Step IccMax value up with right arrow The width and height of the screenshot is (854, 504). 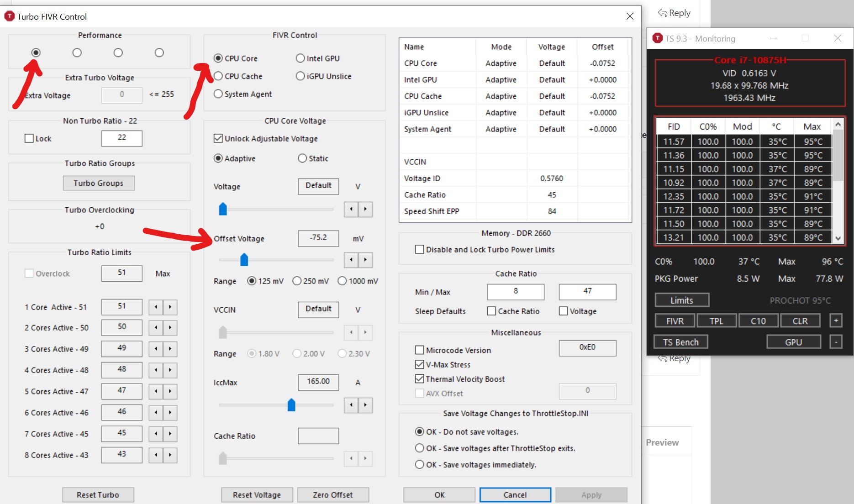click(365, 405)
